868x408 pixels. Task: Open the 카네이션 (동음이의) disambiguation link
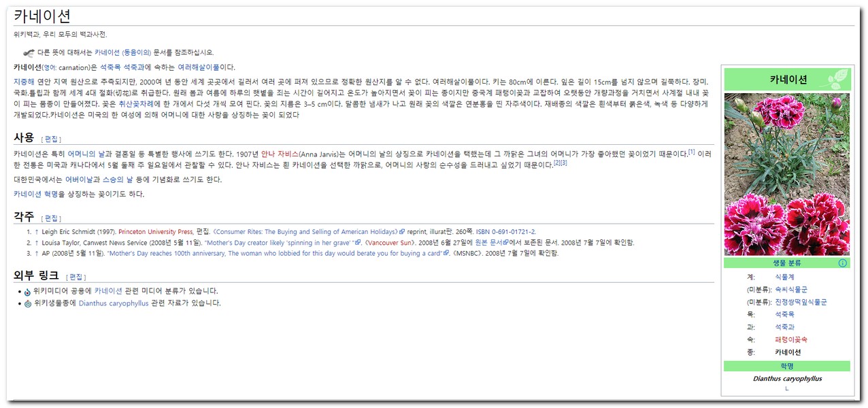tap(122, 52)
